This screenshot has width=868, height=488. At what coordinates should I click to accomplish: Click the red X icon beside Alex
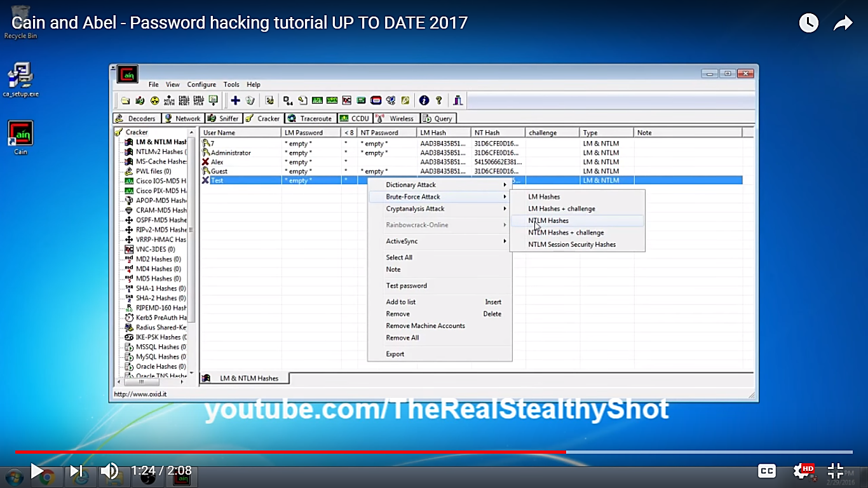coord(205,162)
